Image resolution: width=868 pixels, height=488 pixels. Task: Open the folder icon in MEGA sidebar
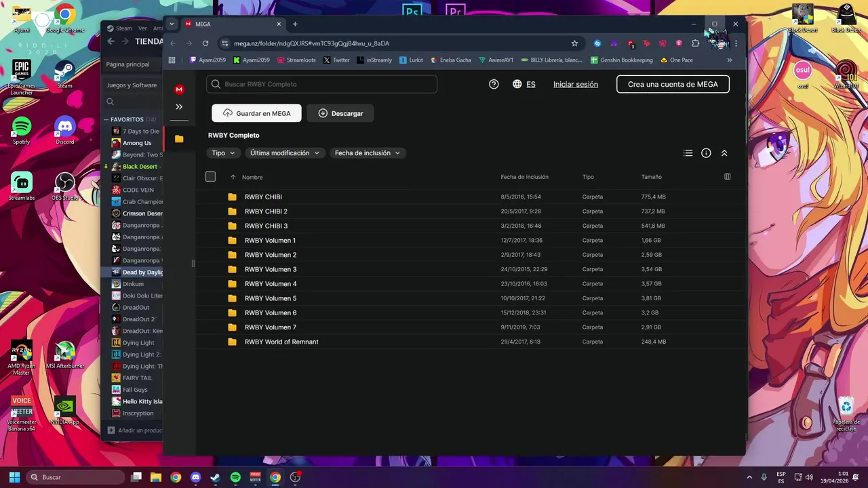click(x=179, y=139)
